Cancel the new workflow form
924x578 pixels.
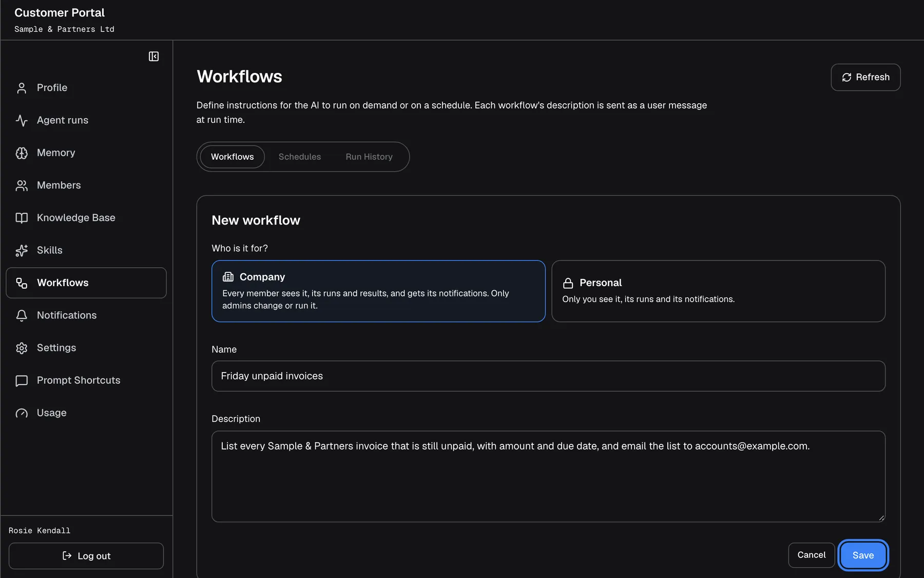pyautogui.click(x=812, y=555)
